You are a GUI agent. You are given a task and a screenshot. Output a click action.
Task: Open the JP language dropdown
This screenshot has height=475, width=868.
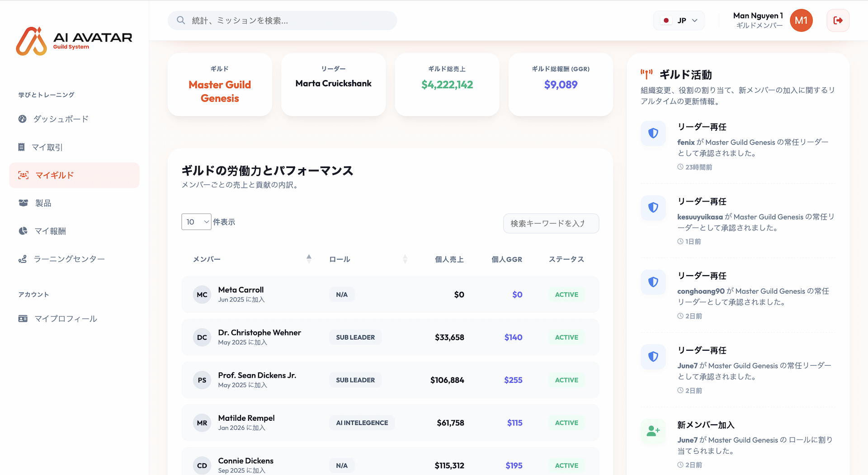coord(679,20)
